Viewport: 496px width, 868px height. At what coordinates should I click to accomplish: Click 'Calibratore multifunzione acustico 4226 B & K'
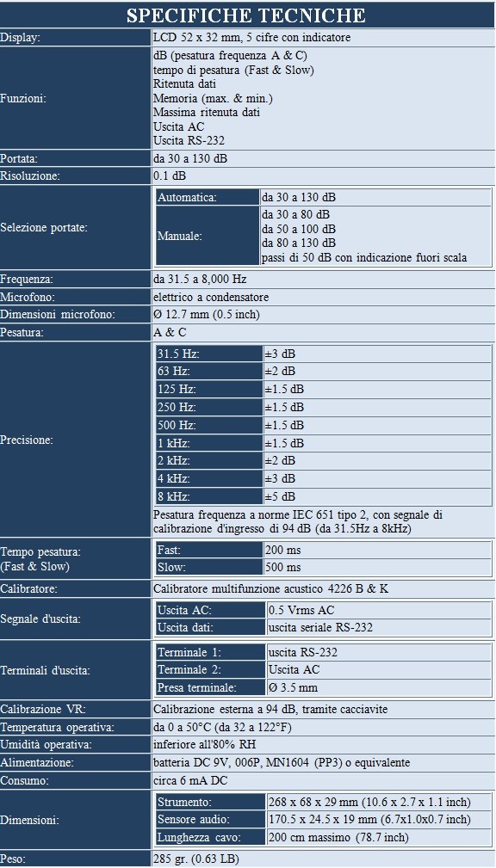pyautogui.click(x=270, y=589)
